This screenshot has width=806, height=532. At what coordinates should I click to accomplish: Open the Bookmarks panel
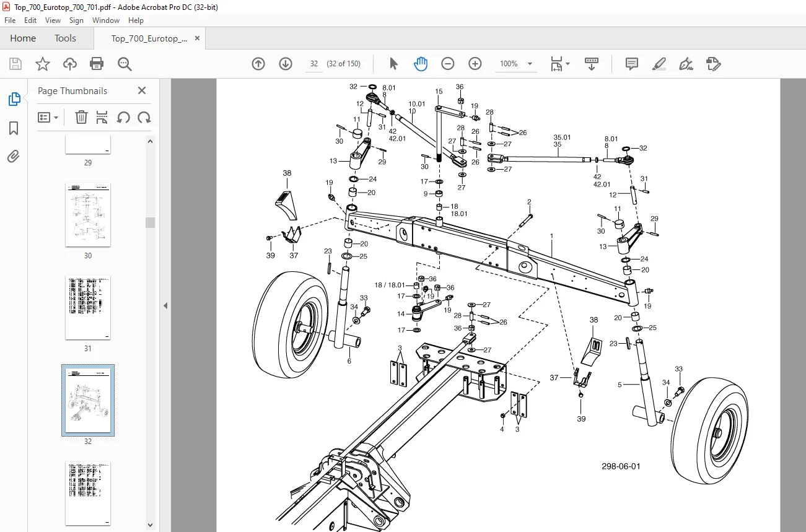click(x=14, y=128)
